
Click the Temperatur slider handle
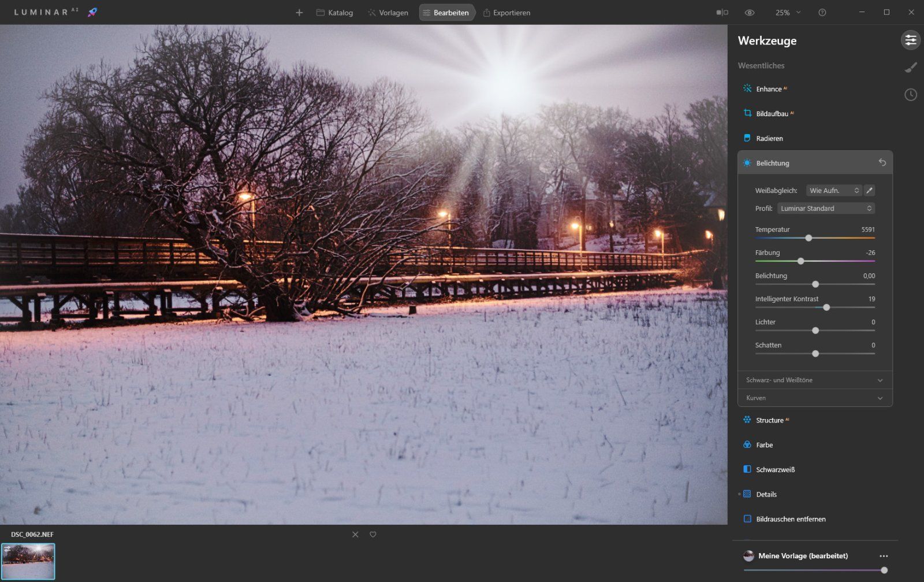point(808,238)
